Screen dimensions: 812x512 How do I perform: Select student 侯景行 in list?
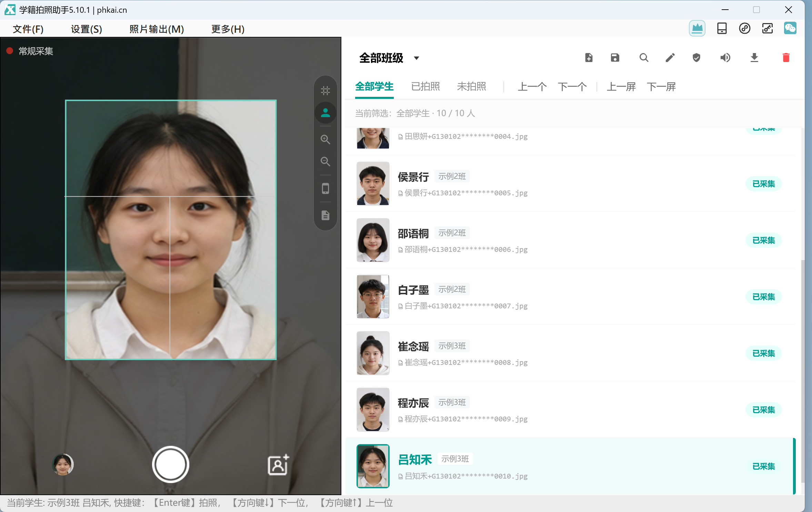[571, 183]
